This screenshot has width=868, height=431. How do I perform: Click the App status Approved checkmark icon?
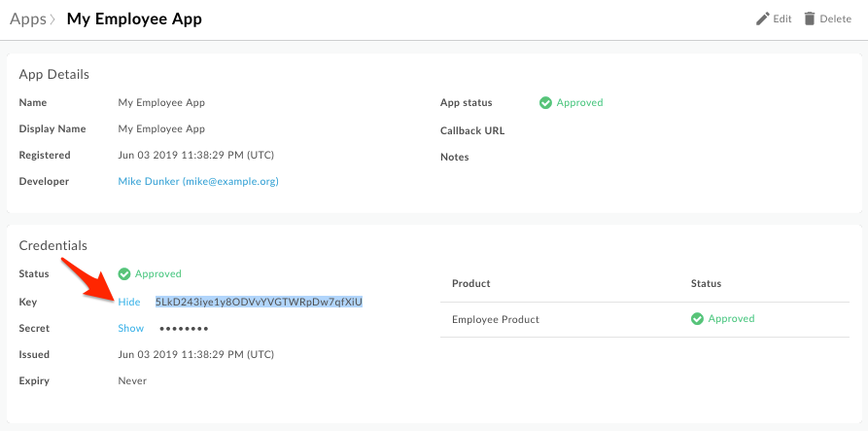[545, 102]
